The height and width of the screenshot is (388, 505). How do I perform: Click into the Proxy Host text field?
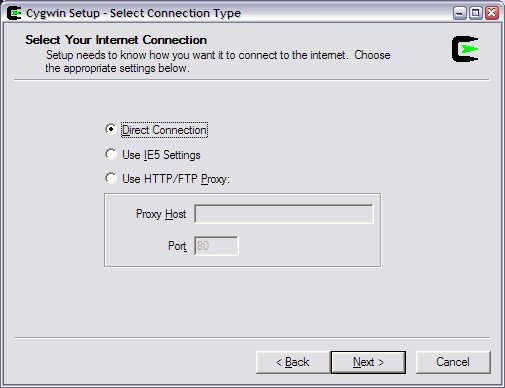[x=284, y=214]
